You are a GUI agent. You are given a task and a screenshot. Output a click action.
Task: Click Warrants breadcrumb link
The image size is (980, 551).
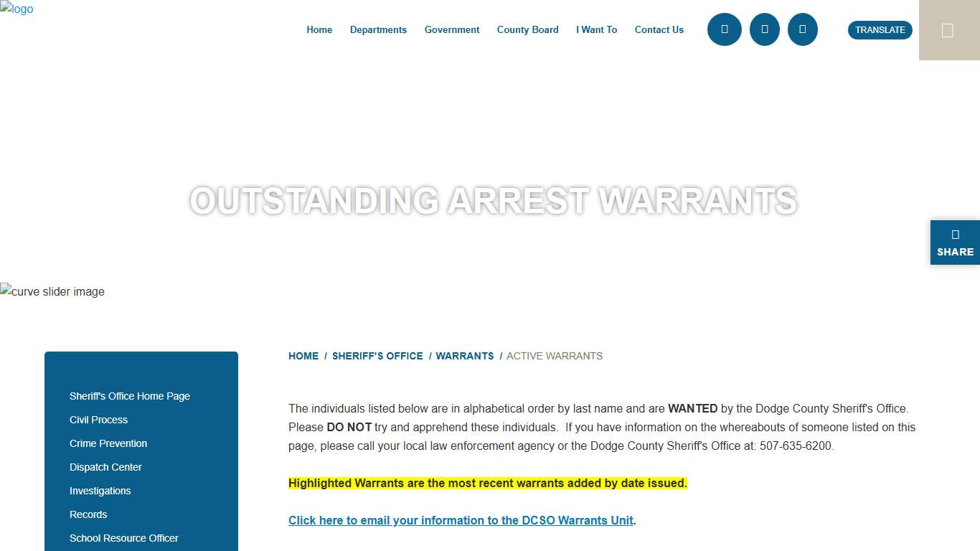click(x=465, y=356)
